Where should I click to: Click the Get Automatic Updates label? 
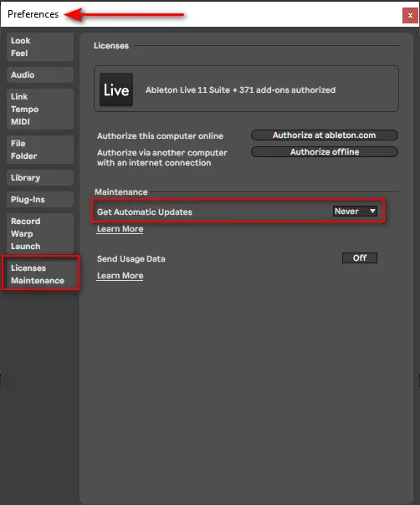point(145,212)
